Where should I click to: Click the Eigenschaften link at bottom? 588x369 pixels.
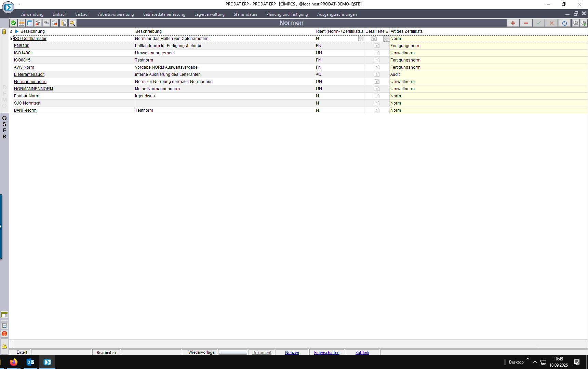pos(326,353)
